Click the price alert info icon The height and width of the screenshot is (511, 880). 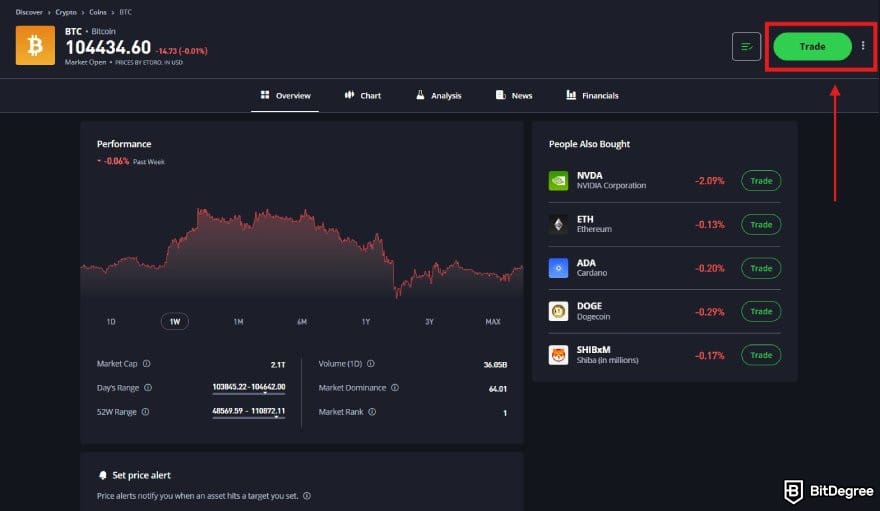click(x=307, y=496)
